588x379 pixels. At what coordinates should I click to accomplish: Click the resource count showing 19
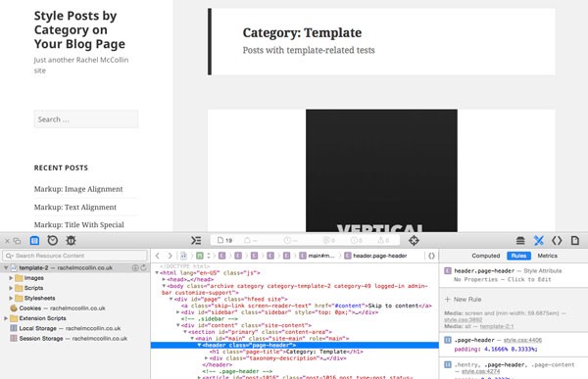click(225, 240)
